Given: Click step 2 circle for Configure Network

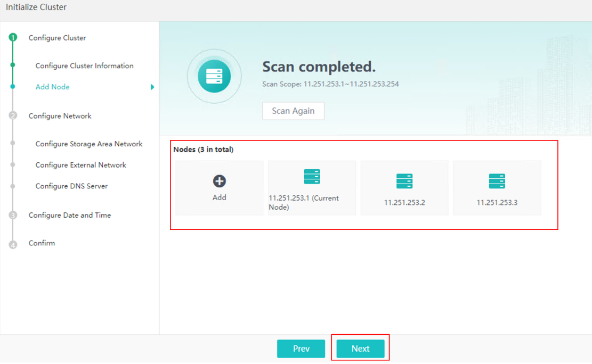Looking at the screenshot, I should (13, 116).
